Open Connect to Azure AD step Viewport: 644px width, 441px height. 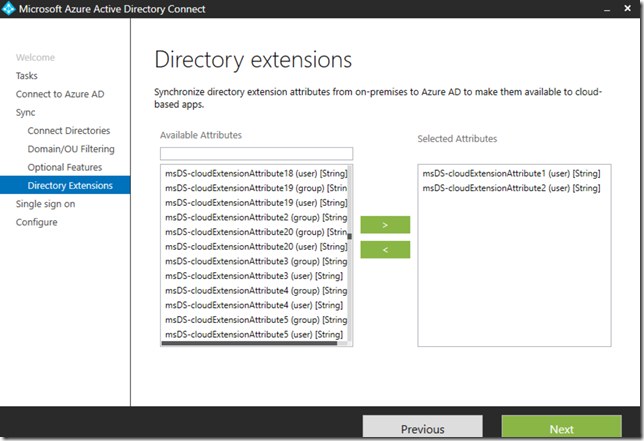(x=59, y=94)
